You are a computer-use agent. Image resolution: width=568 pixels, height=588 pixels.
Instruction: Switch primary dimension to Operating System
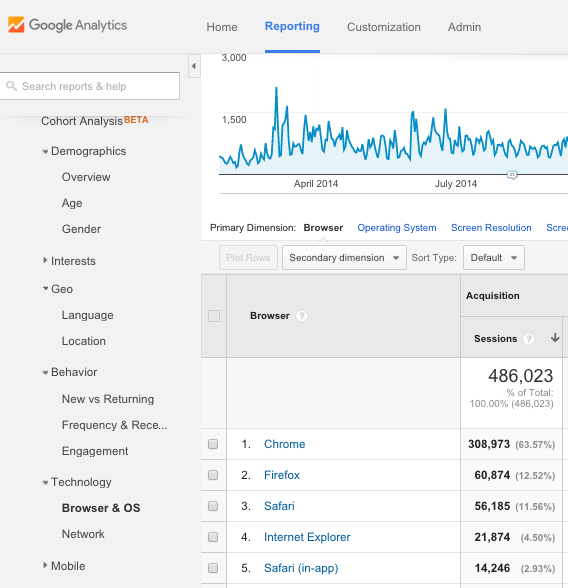[397, 228]
